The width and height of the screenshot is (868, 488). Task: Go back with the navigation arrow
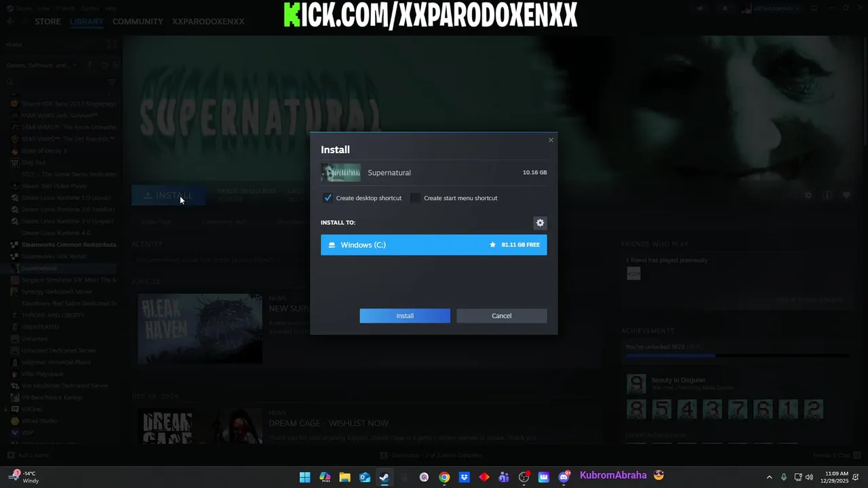(x=9, y=22)
